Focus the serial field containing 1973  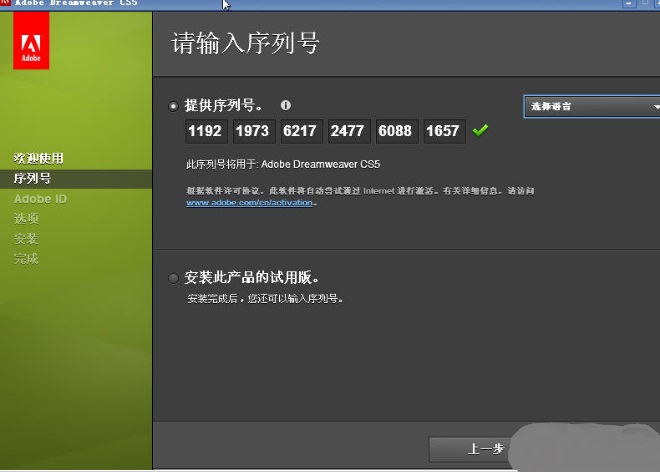[254, 131]
